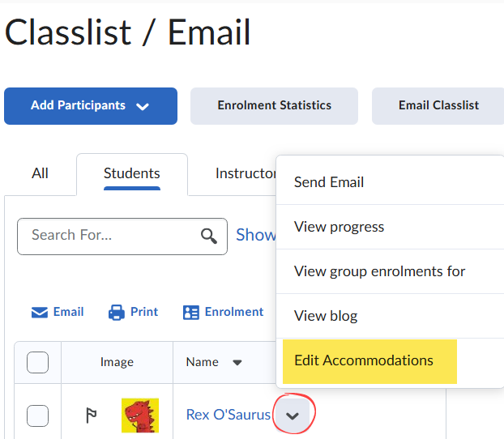
Task: Choose Edit Accommodations from the menu
Action: point(364,360)
